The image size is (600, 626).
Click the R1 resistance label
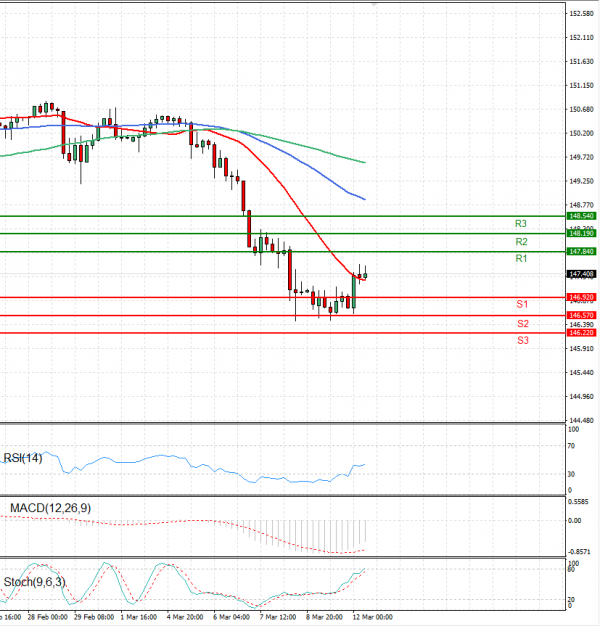[x=521, y=258]
